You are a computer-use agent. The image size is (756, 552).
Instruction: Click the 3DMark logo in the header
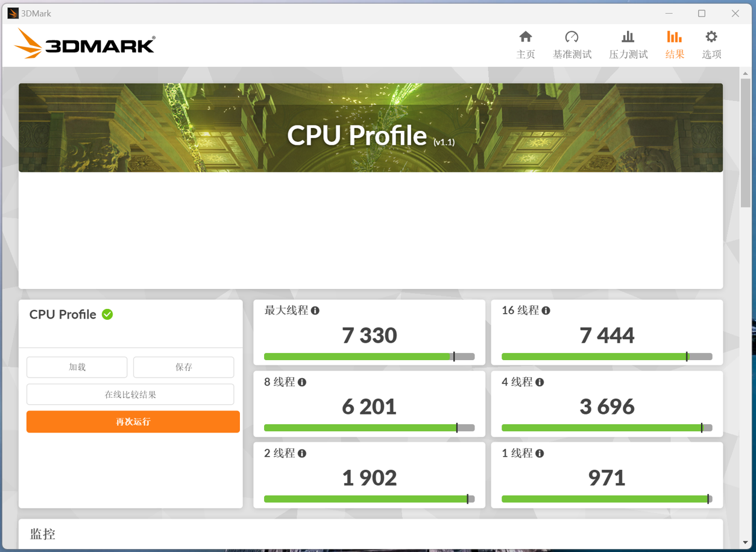click(85, 44)
